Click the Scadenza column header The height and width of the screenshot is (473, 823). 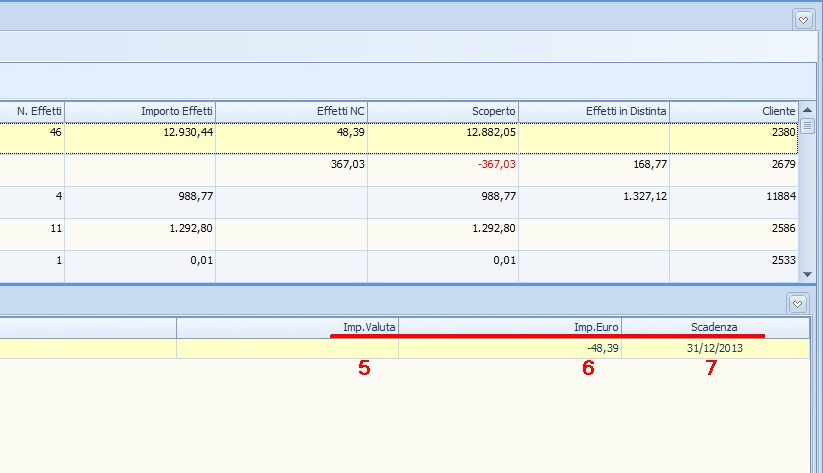715,327
